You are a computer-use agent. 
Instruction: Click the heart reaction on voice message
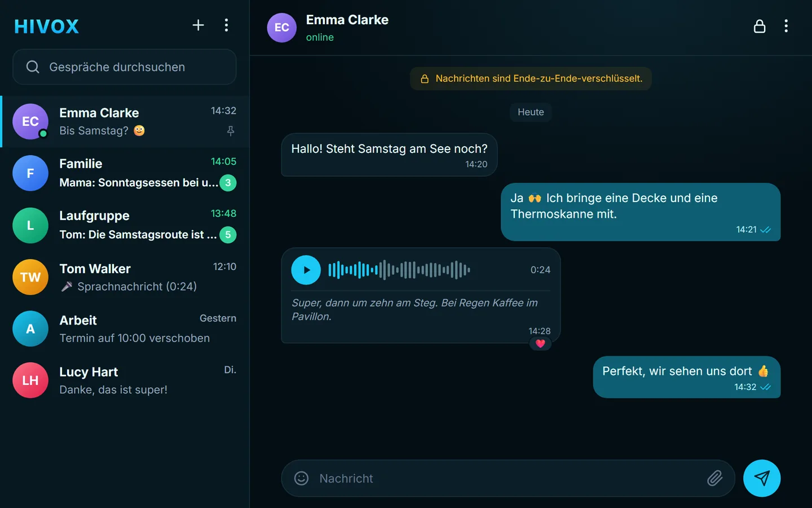[x=540, y=343]
